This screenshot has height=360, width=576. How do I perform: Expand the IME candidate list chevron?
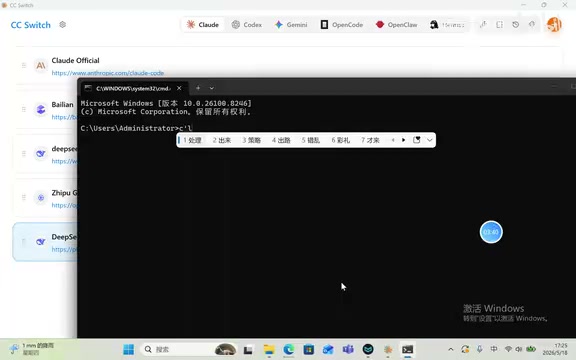429,140
